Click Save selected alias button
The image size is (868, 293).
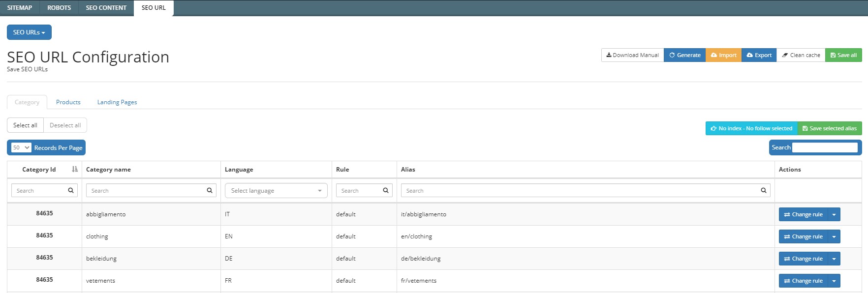pyautogui.click(x=830, y=128)
